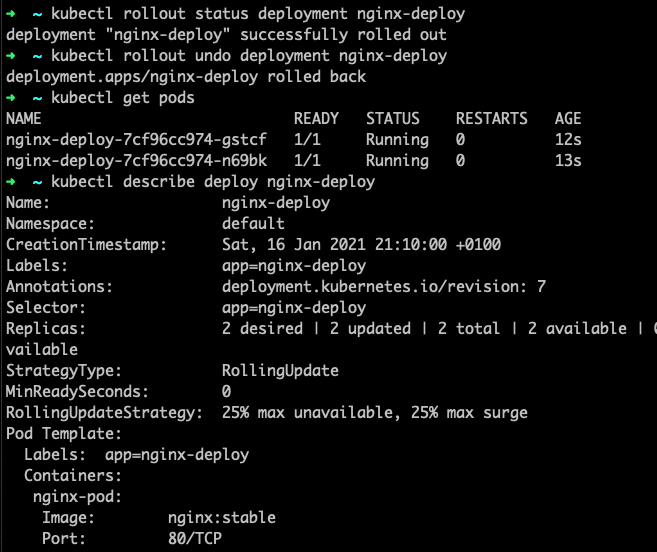Click the default namespace value
657x552 pixels.
[253, 224]
